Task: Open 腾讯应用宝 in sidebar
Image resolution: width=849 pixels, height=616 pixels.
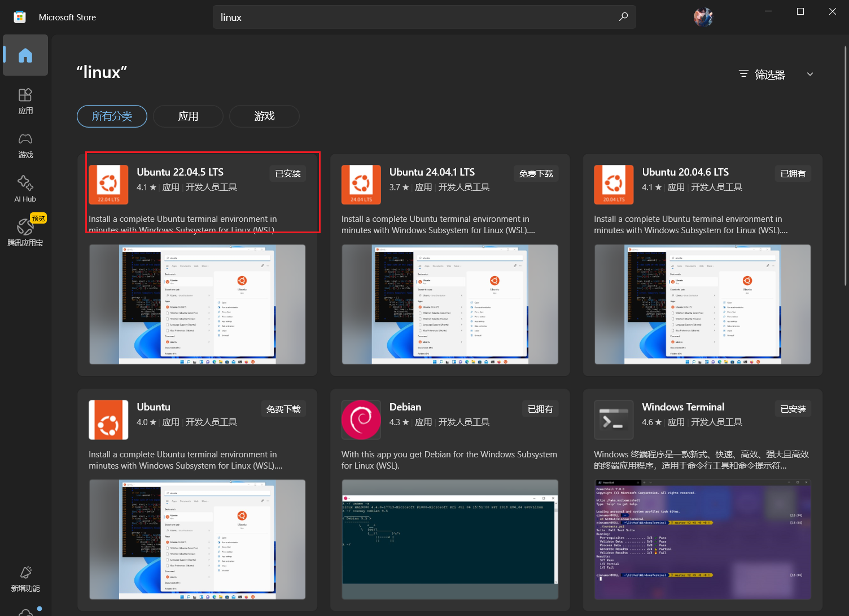Action: click(25, 233)
